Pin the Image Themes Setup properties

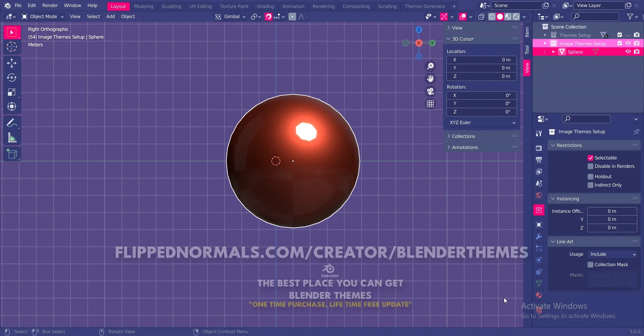pyautogui.click(x=636, y=132)
